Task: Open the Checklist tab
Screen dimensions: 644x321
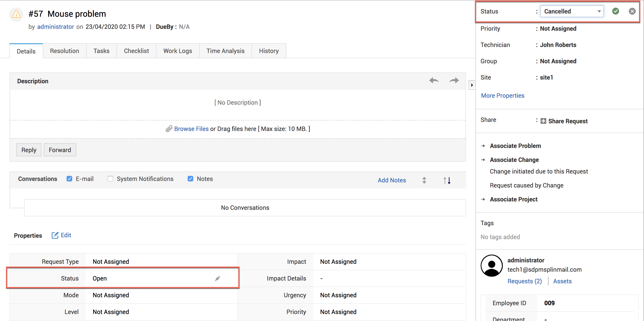Action: [136, 51]
